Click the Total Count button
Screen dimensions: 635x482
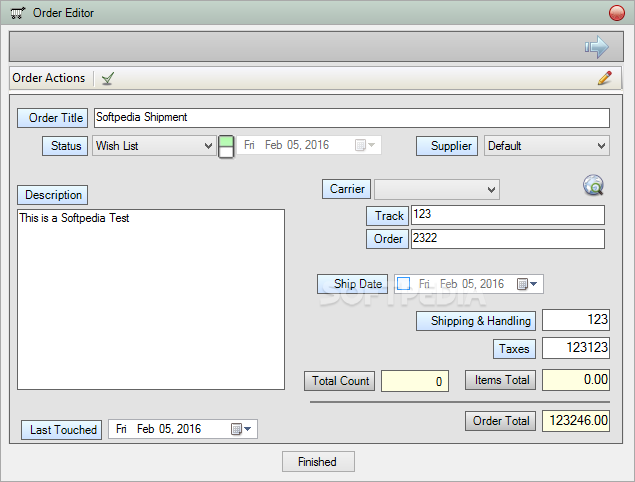pos(339,381)
